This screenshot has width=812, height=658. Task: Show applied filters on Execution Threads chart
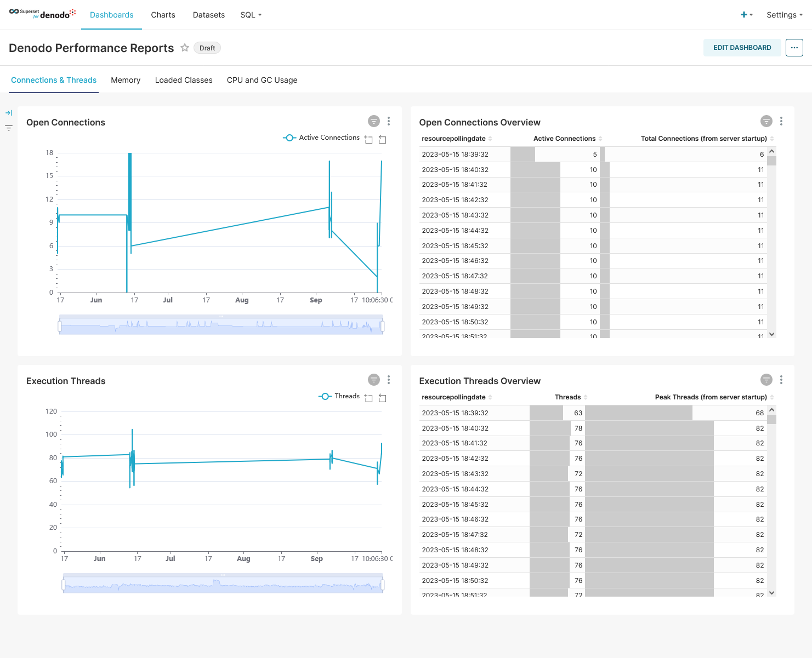pyautogui.click(x=374, y=380)
